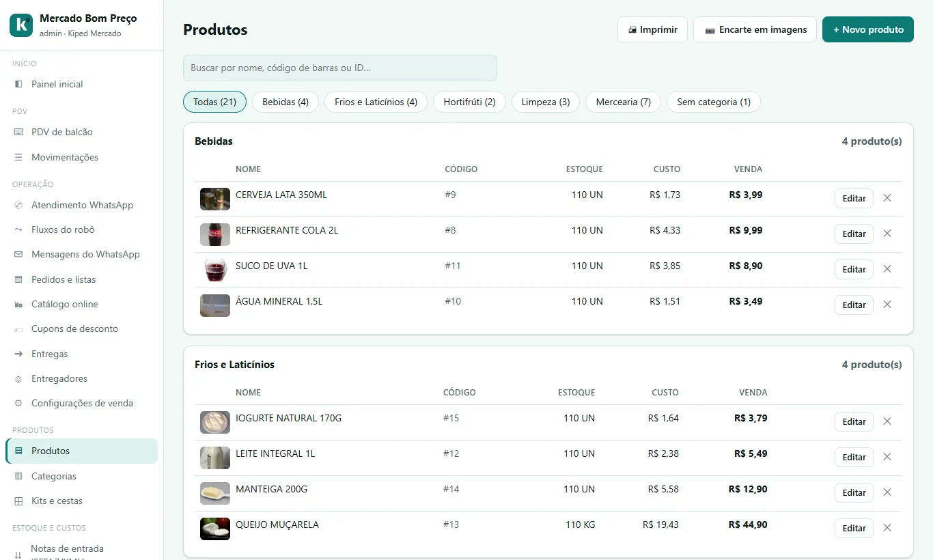Show the Hortifrúti (2) category

pyautogui.click(x=469, y=102)
